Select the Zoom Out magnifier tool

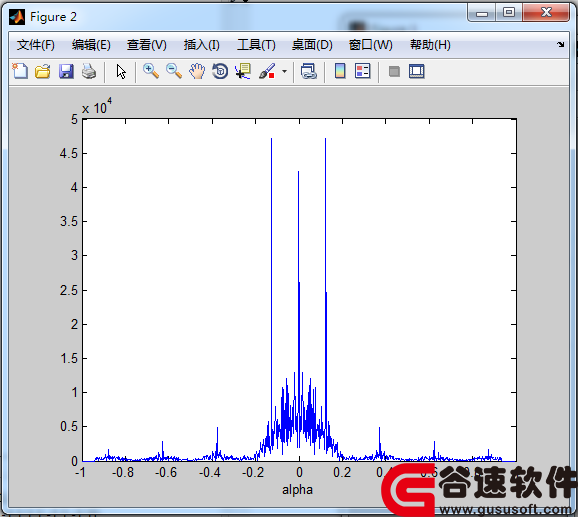point(174,71)
